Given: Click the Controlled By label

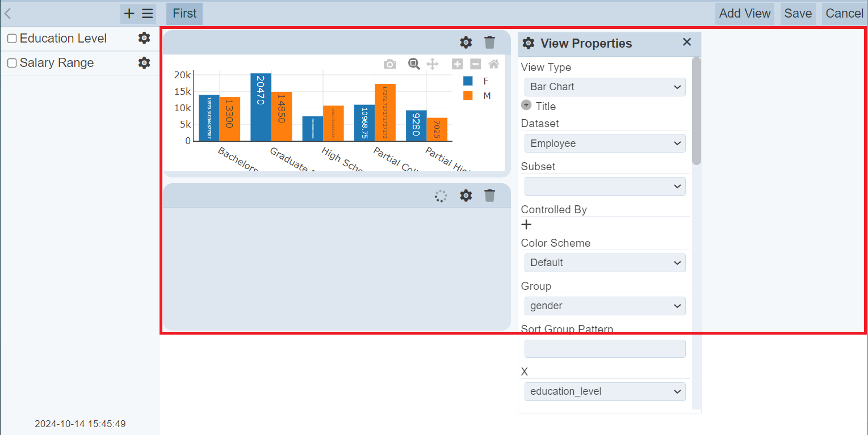Looking at the screenshot, I should tap(554, 209).
